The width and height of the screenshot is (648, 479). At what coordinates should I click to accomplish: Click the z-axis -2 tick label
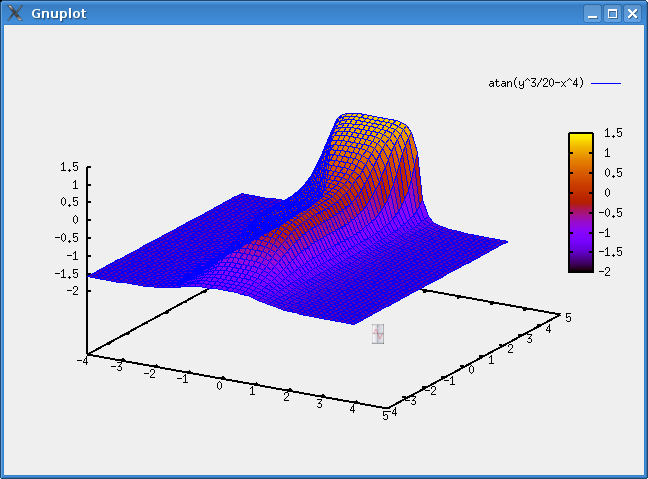click(70, 291)
